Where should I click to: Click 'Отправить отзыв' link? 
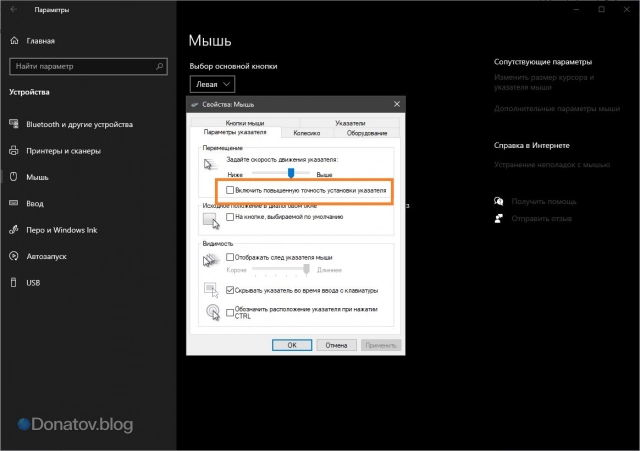coord(542,218)
